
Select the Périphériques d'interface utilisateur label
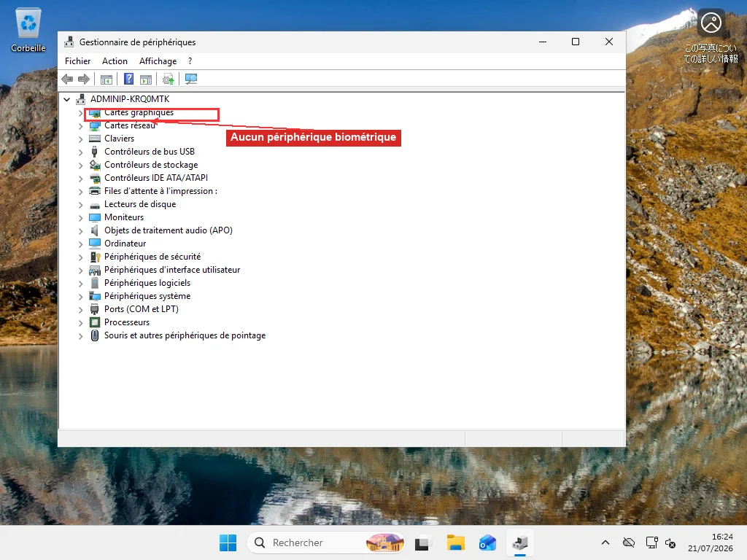coord(172,270)
